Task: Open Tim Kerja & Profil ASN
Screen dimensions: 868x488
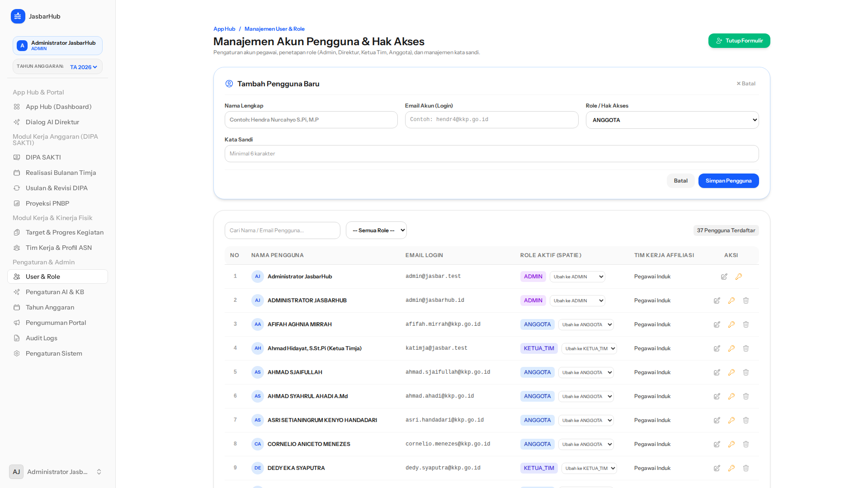Action: click(58, 248)
